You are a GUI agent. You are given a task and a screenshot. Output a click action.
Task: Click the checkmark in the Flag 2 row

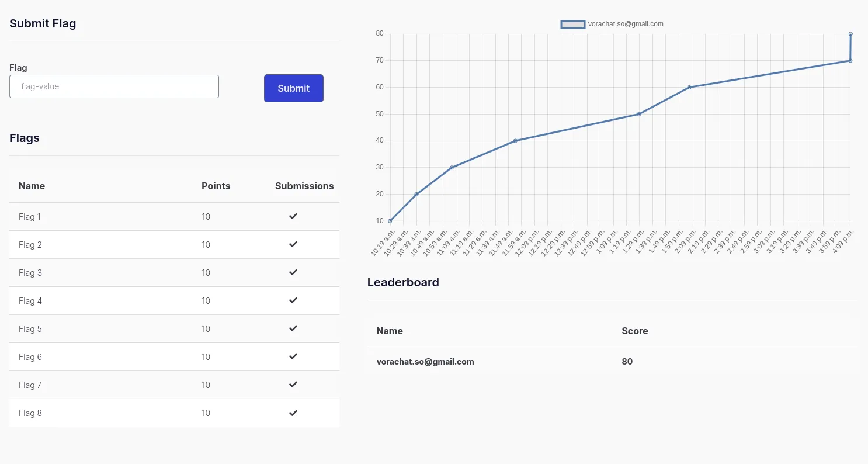pyautogui.click(x=293, y=244)
